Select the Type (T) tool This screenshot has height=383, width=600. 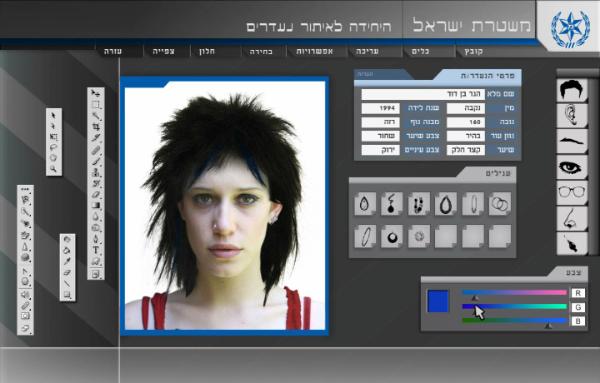click(96, 250)
